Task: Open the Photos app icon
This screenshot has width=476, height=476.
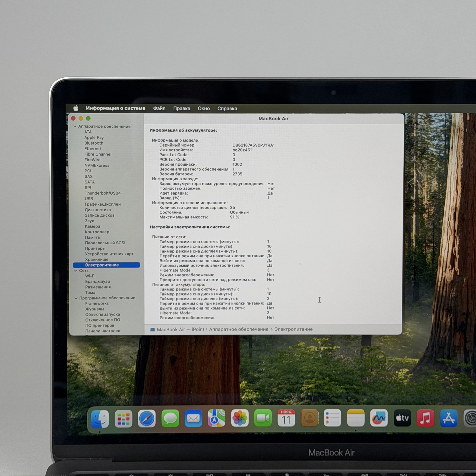Action: click(240, 418)
